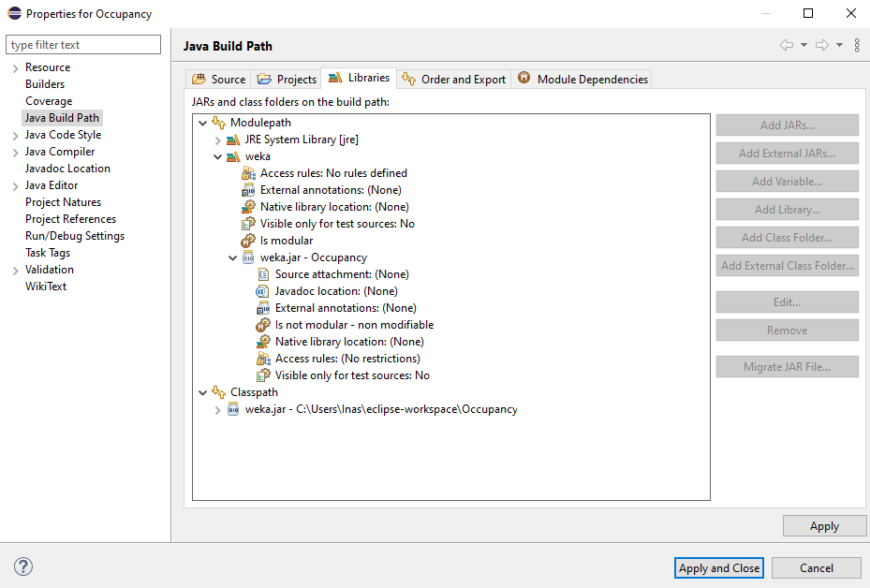The height and width of the screenshot is (588, 870).
Task: Open the back history dropdown arrow
Action: (804, 45)
